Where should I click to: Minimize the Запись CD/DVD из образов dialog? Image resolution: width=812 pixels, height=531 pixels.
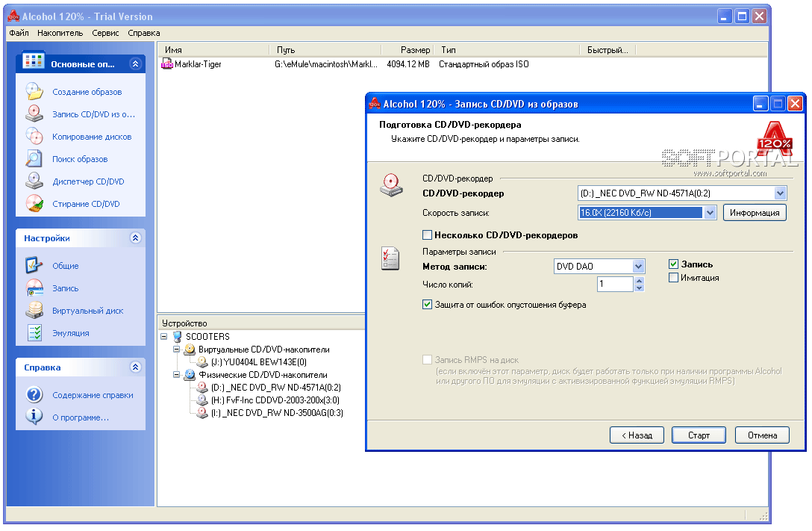point(760,104)
